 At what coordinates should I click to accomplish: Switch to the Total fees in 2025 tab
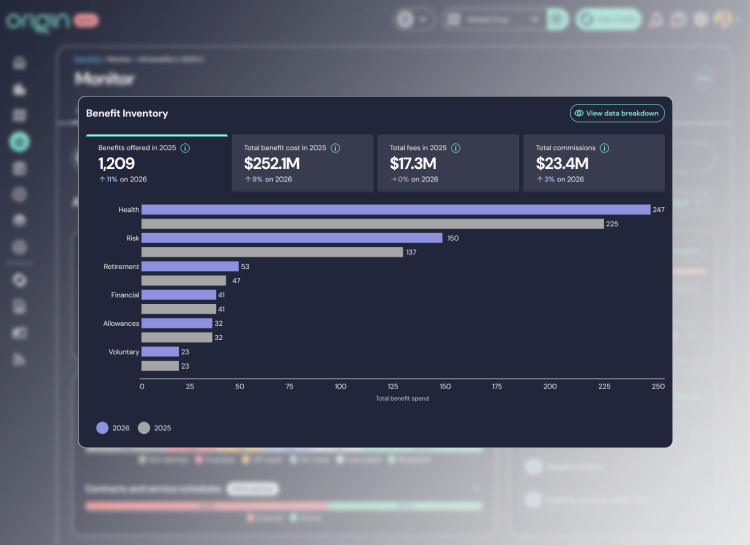[x=448, y=163]
